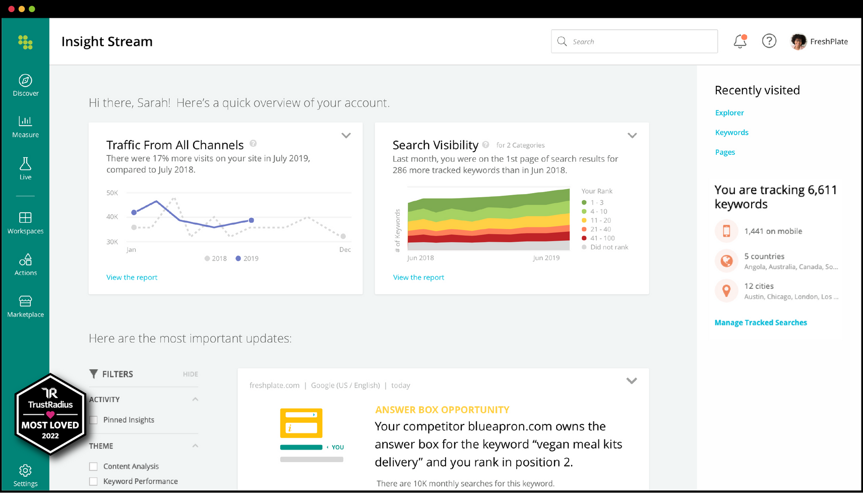The width and height of the screenshot is (863, 504).
Task: Go to the Measure section label
Action: coord(26,135)
